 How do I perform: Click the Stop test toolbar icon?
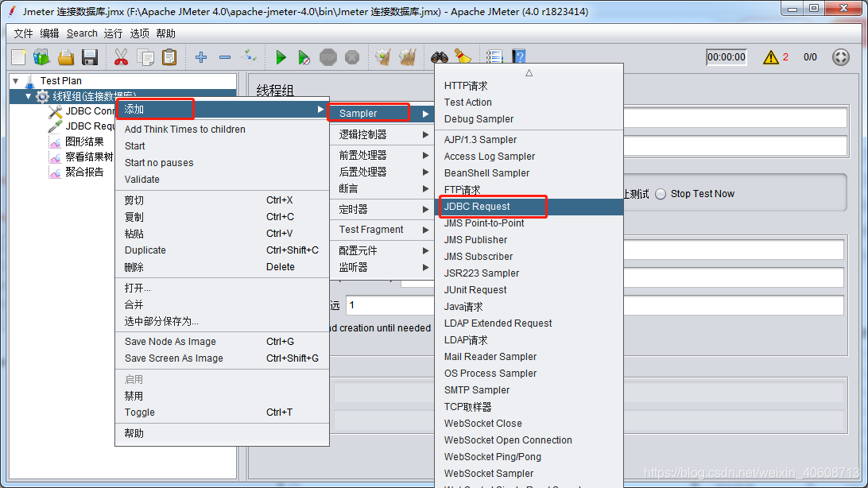328,57
